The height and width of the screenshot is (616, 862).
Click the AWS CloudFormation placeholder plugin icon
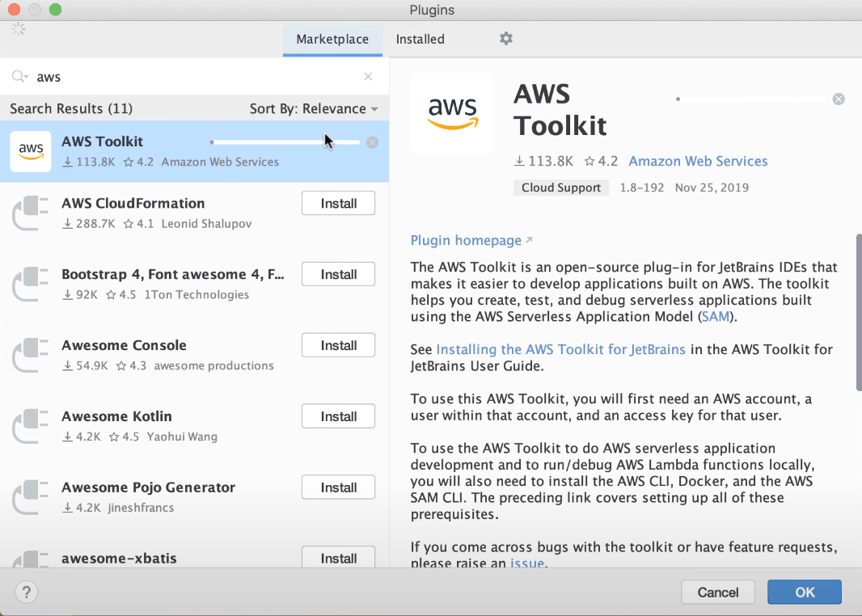pos(30,213)
